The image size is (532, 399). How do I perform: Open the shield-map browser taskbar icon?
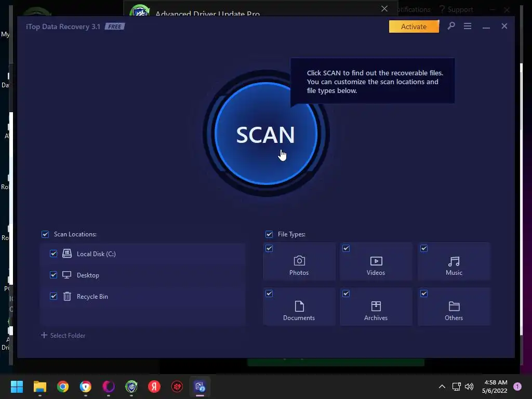[x=86, y=387]
